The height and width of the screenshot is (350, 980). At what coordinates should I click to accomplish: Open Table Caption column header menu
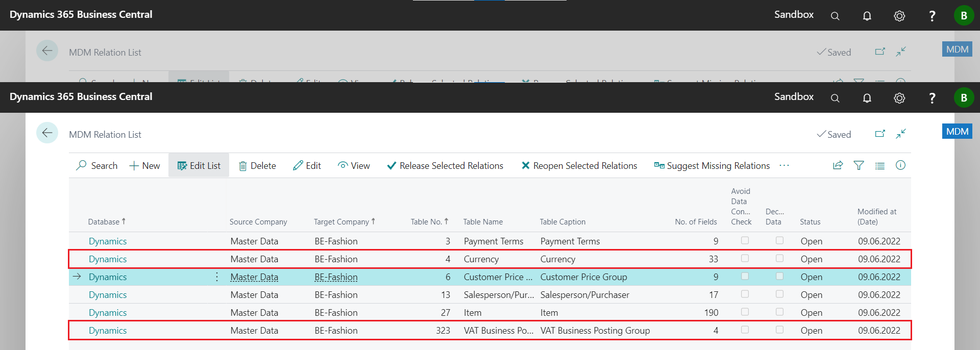(x=562, y=221)
